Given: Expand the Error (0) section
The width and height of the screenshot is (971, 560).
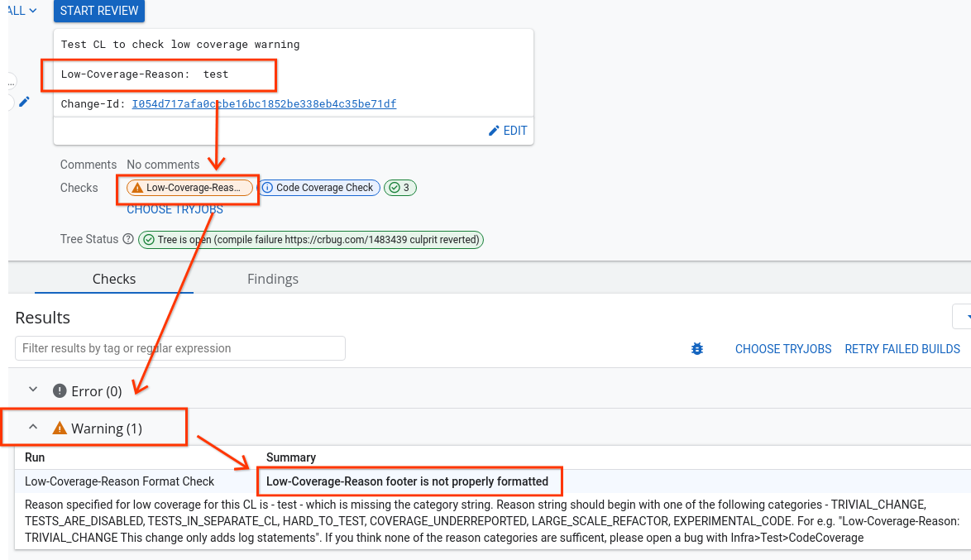Looking at the screenshot, I should [33, 390].
